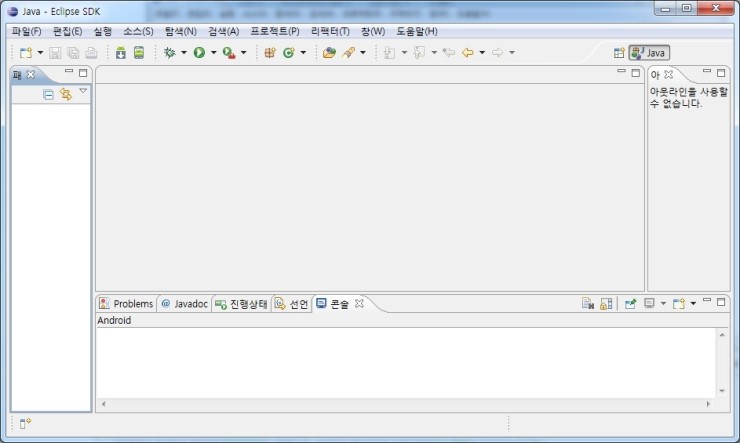Switch to the Problems tab
740x443 pixels.
[126, 303]
